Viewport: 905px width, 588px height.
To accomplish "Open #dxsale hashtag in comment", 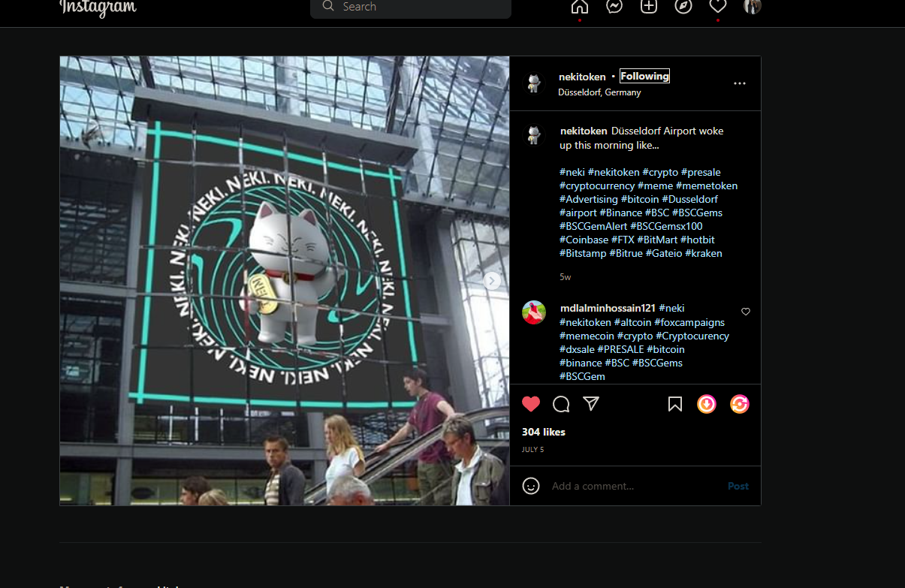I will coord(577,349).
